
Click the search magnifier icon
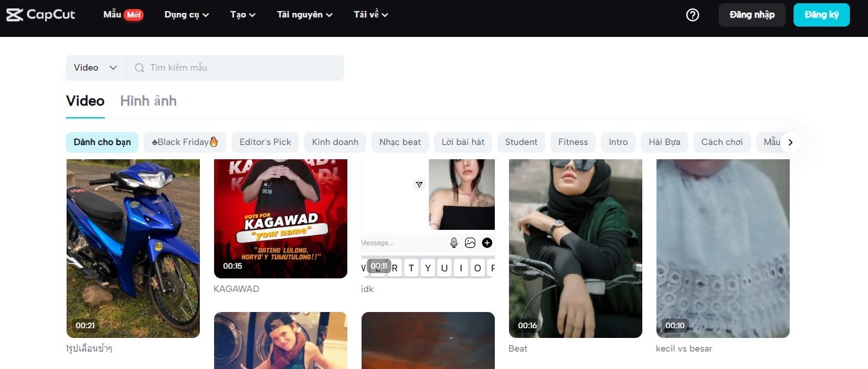pos(139,68)
